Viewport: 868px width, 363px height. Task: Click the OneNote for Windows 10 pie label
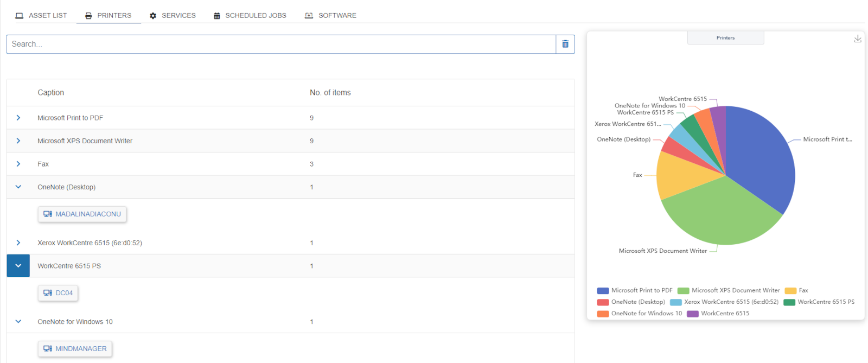point(650,106)
